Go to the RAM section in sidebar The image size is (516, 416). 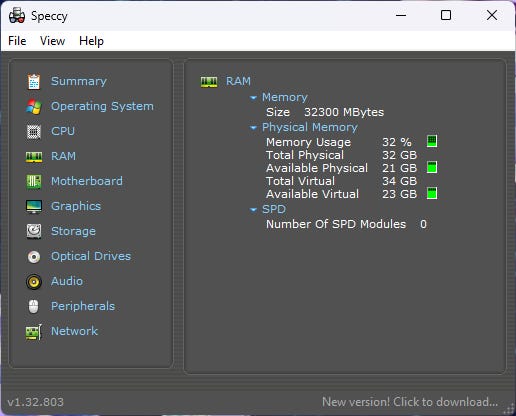click(63, 156)
